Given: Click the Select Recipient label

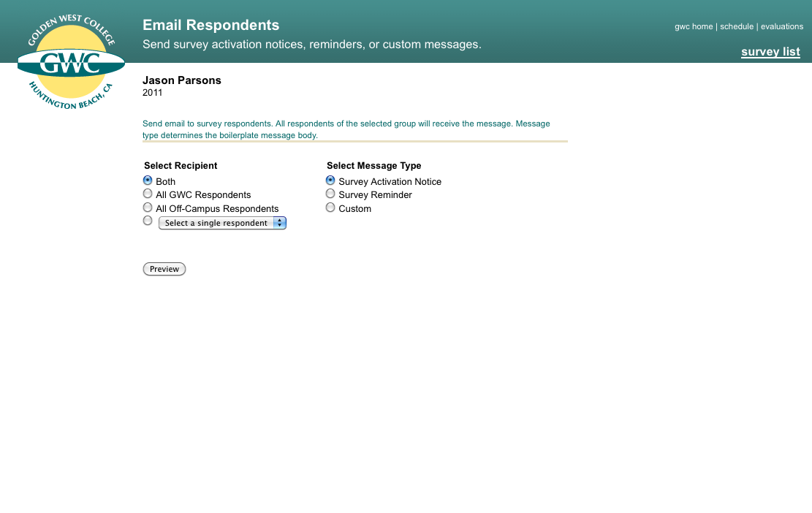Looking at the screenshot, I should point(181,166).
